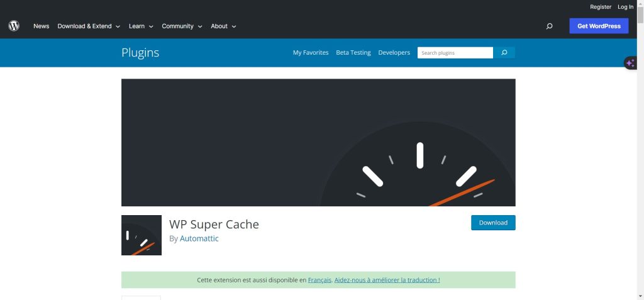Expand the About dropdown menu

pos(223,26)
